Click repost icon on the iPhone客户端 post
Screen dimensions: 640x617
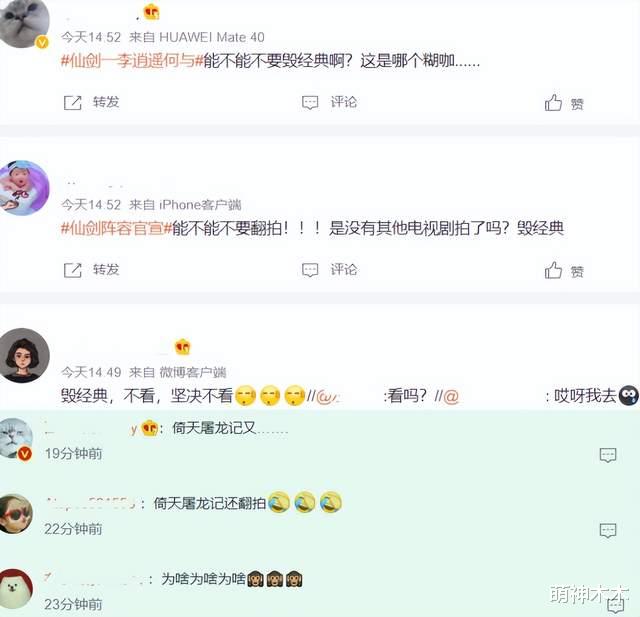(73, 270)
